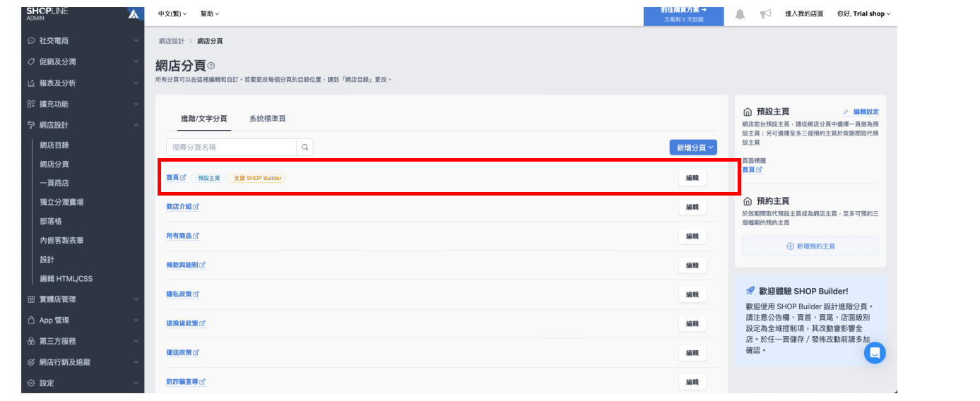Open the megaphone announcements icon
Viewport: 980px width, 401px height.
point(765,14)
